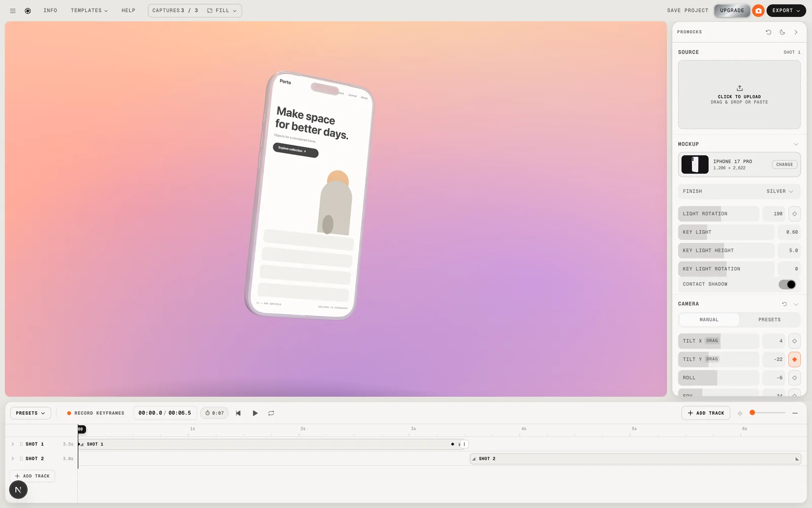Toggle the Contact Shadow switch
The height and width of the screenshot is (508, 812).
(787, 284)
